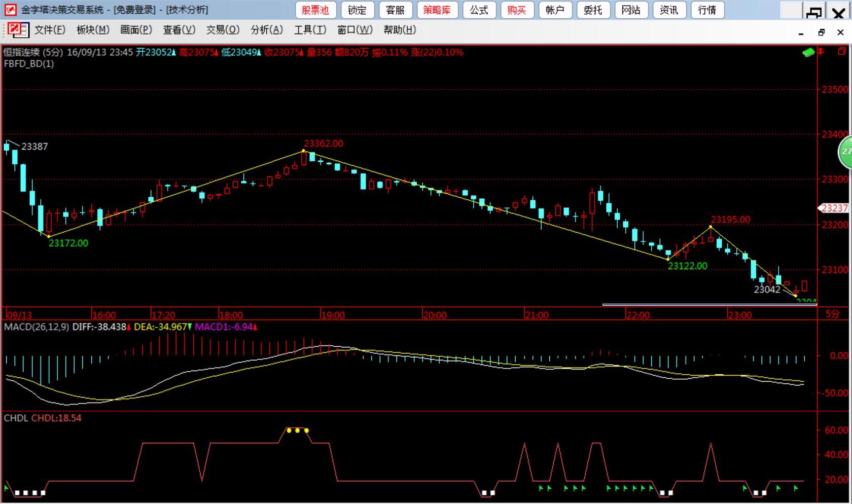Restore the inner chart window

(x=821, y=32)
